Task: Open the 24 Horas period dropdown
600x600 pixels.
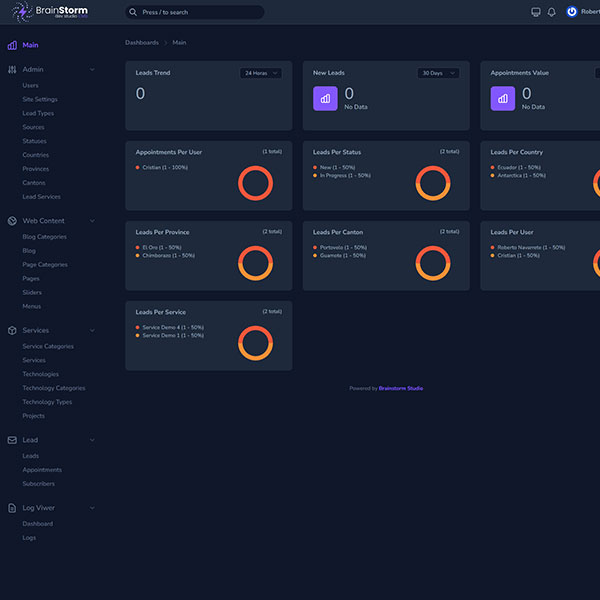Action: coord(261,73)
